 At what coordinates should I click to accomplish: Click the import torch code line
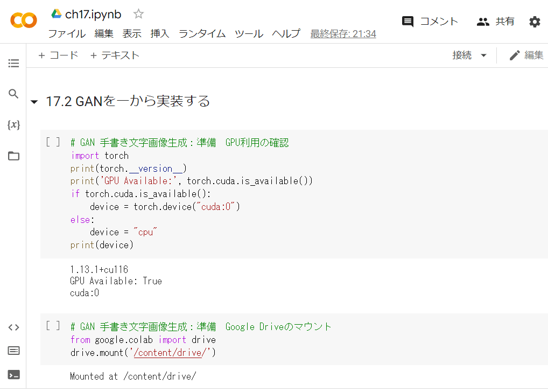(x=100, y=156)
